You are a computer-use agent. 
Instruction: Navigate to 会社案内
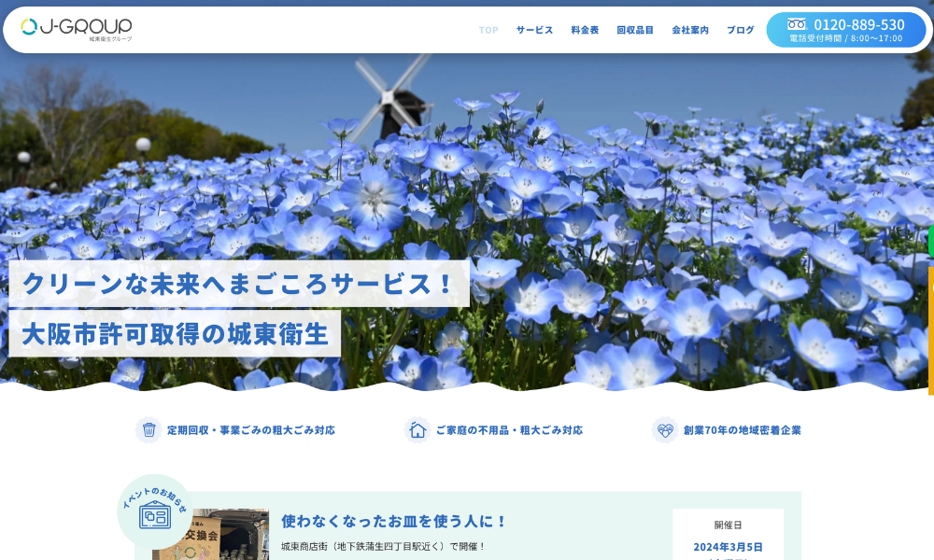click(690, 30)
